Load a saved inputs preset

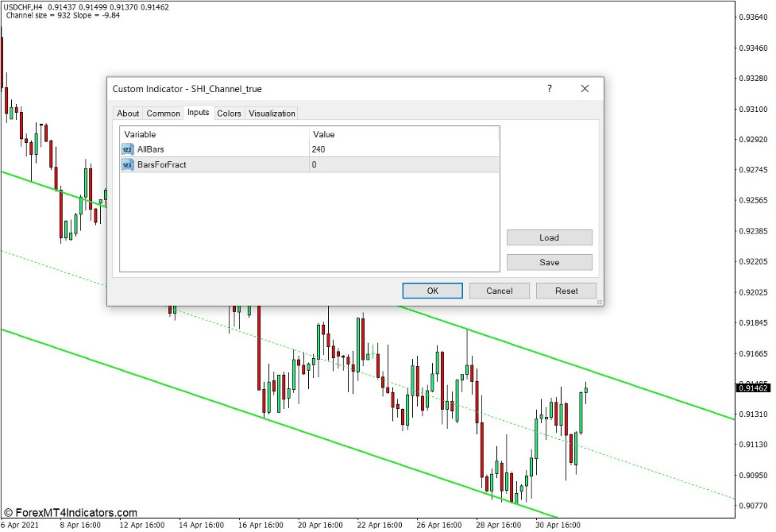click(548, 237)
